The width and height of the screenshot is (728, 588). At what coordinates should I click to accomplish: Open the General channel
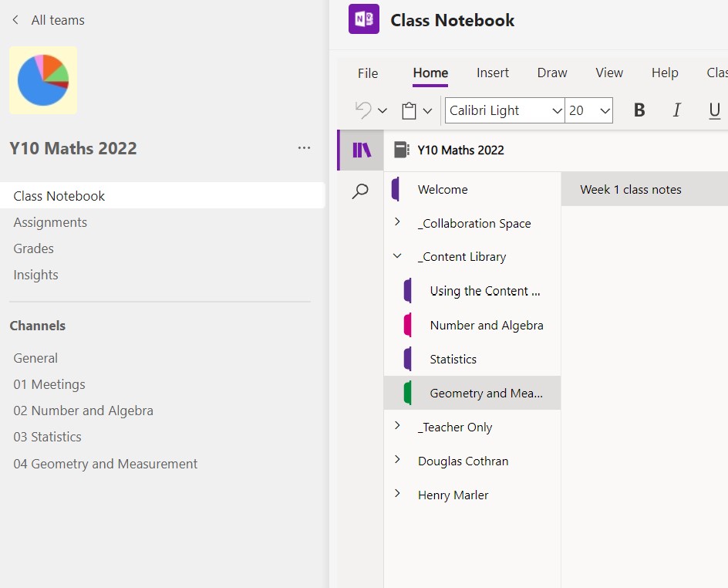click(35, 358)
